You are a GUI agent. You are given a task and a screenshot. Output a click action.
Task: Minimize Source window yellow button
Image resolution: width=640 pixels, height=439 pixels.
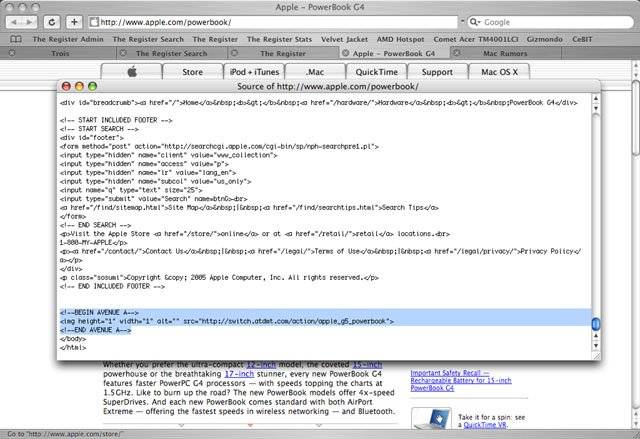click(79, 86)
